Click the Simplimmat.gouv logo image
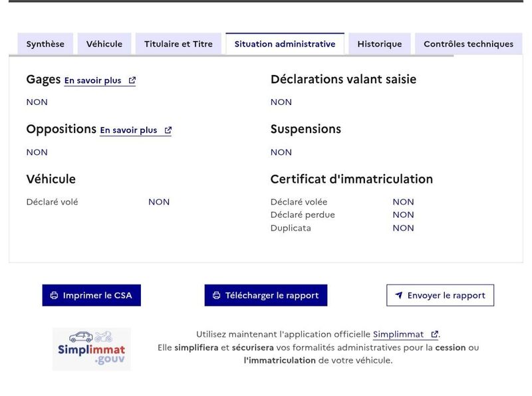This screenshot has height=396, width=532. point(91,349)
